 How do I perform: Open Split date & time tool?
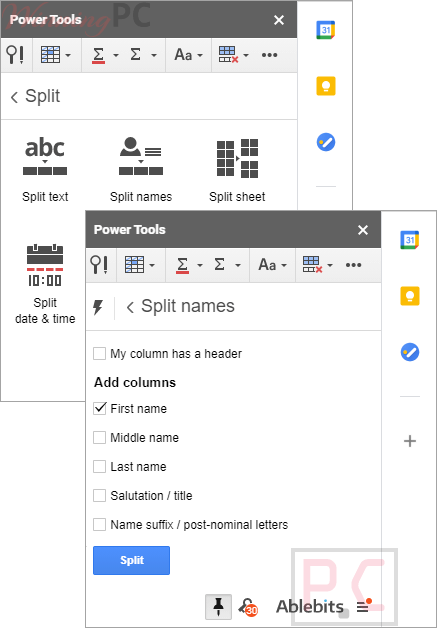point(45,283)
